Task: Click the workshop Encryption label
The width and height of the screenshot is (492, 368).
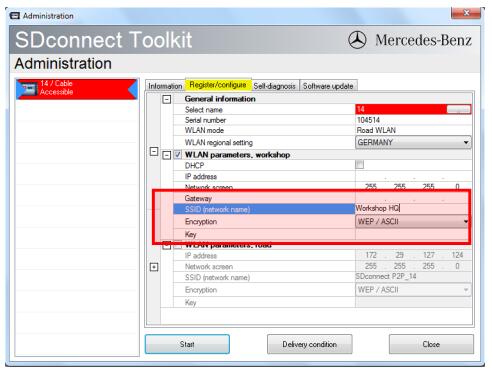Action: (x=201, y=222)
